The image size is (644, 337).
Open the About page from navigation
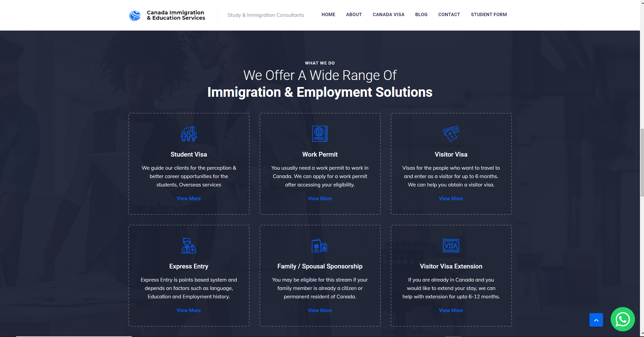(354, 14)
